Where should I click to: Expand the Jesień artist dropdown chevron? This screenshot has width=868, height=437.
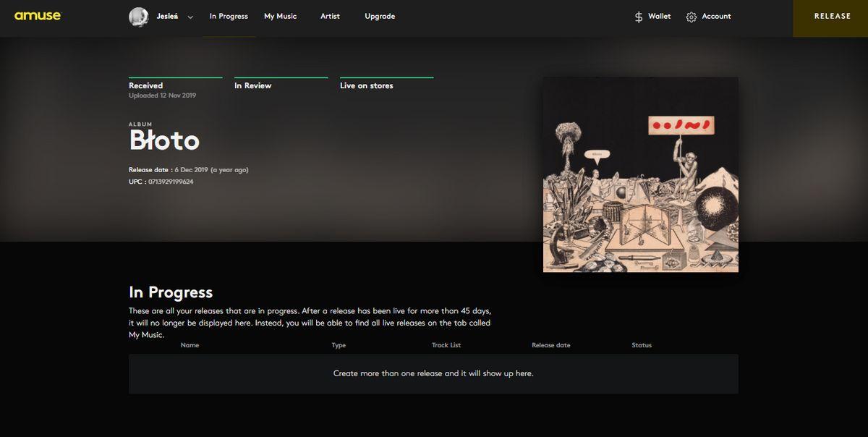coord(190,17)
